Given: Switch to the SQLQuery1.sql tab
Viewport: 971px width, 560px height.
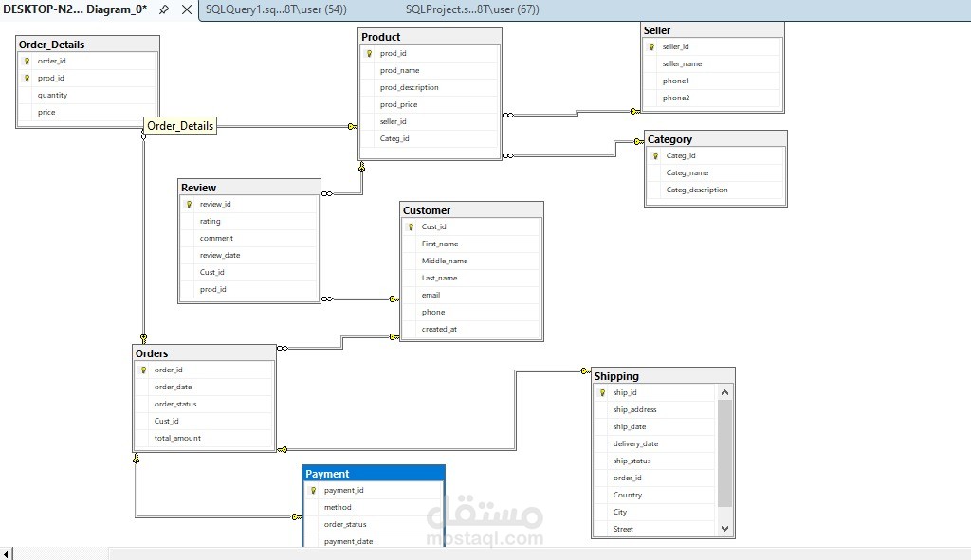Looking at the screenshot, I should pyautogui.click(x=276, y=9).
